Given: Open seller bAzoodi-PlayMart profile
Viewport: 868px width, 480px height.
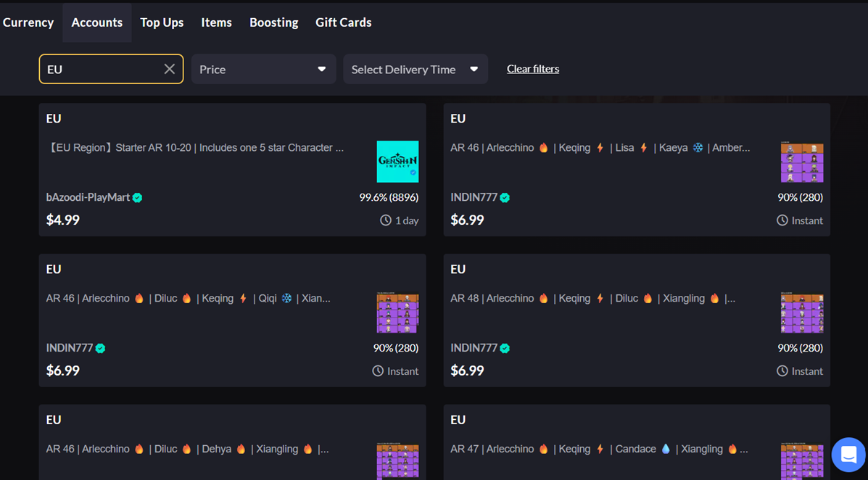Looking at the screenshot, I should (x=88, y=198).
